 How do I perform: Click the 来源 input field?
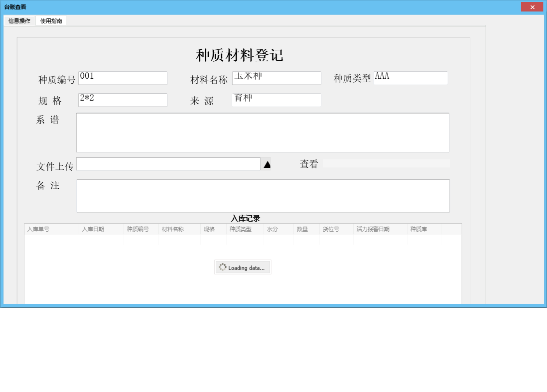coord(276,100)
